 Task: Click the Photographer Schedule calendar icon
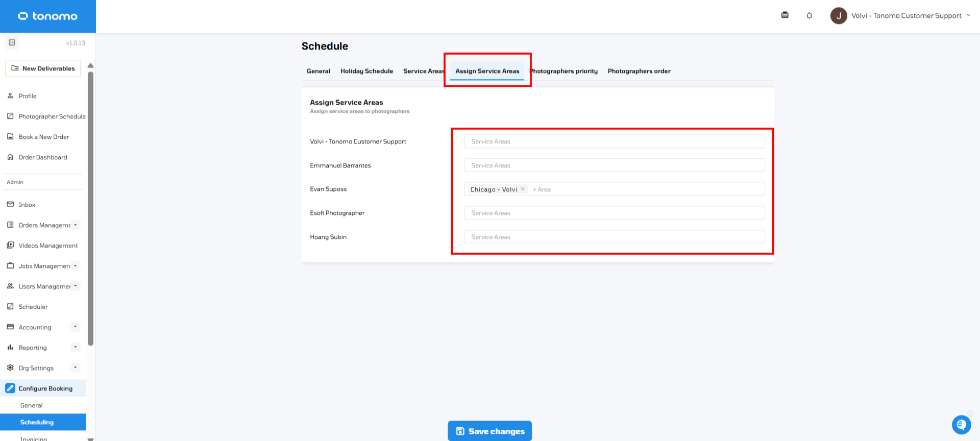click(x=10, y=116)
